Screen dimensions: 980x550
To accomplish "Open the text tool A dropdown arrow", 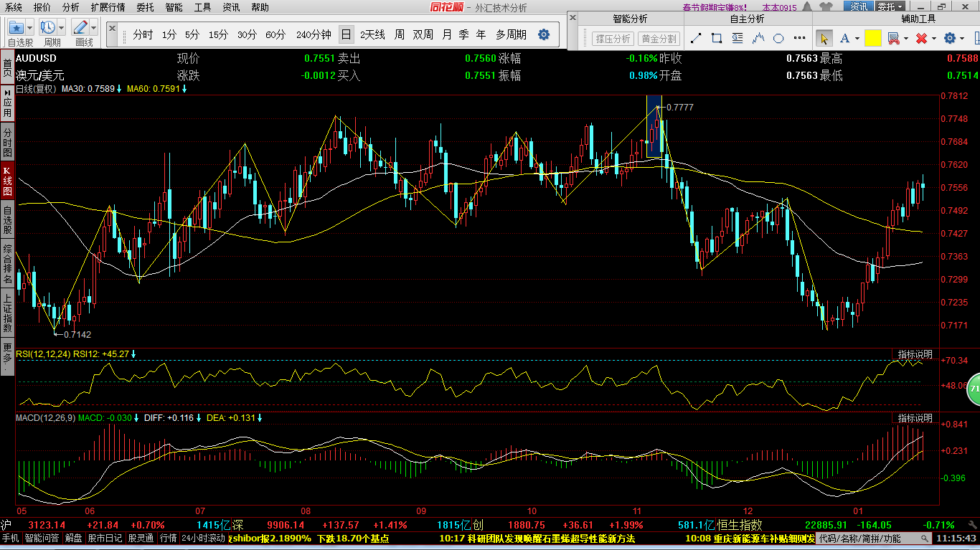I will [x=857, y=39].
